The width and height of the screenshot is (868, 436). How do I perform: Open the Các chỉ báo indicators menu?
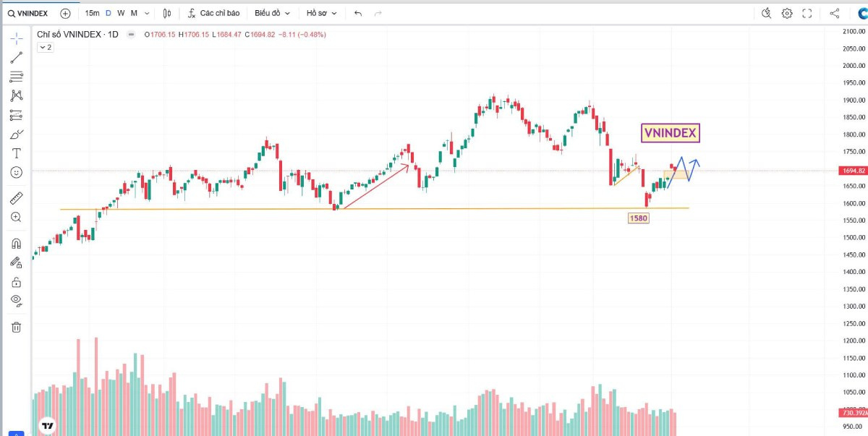click(219, 12)
